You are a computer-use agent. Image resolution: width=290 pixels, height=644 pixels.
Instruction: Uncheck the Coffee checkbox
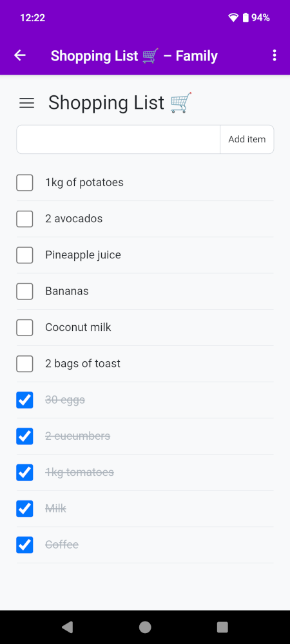point(24,545)
